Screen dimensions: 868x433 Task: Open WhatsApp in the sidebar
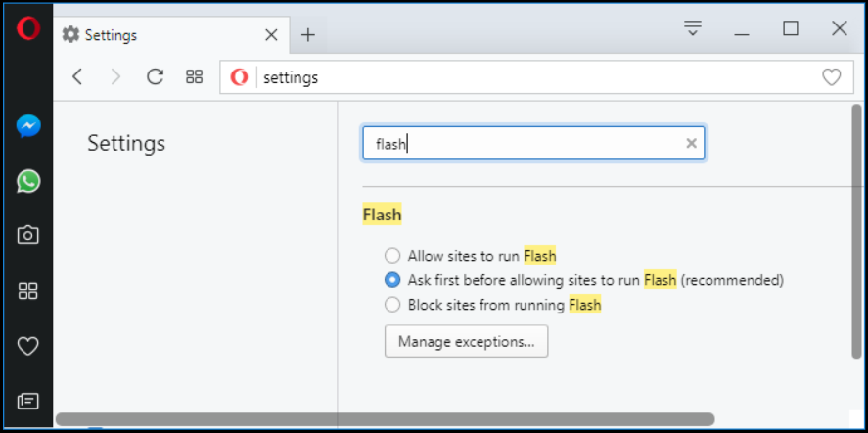tap(28, 181)
